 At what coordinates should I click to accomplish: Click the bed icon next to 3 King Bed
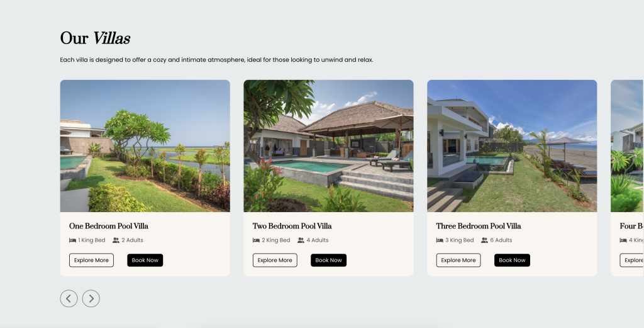(440, 240)
